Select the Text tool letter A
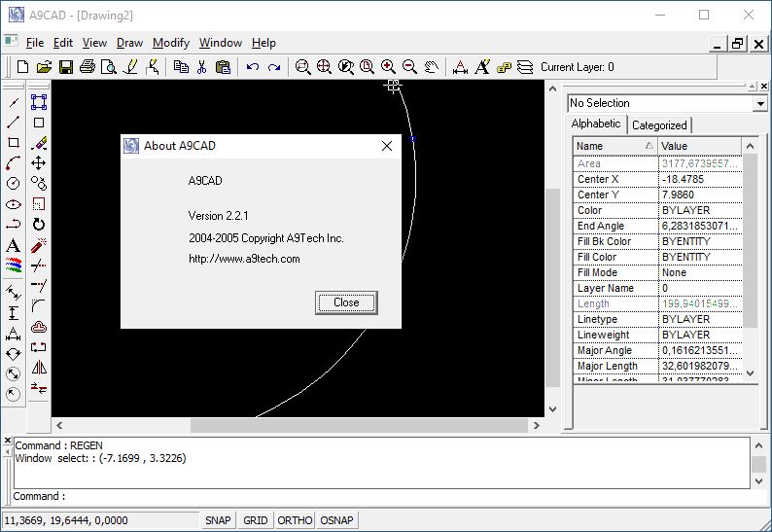772x532 pixels. 14,245
